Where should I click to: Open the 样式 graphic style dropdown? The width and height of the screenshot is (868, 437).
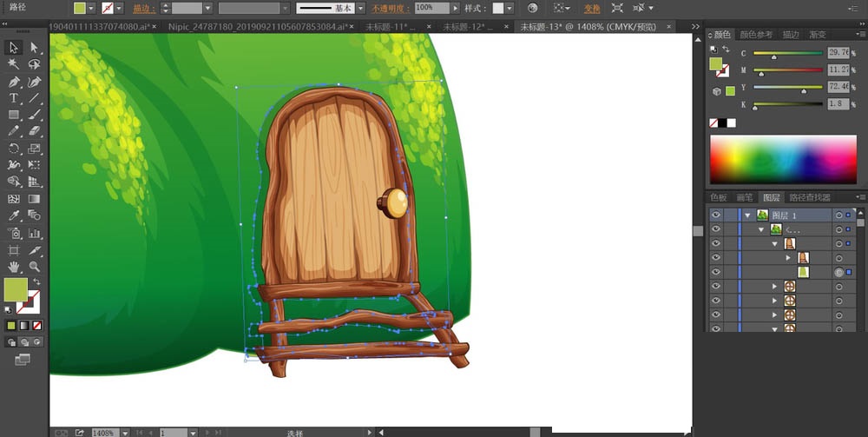pos(510,9)
